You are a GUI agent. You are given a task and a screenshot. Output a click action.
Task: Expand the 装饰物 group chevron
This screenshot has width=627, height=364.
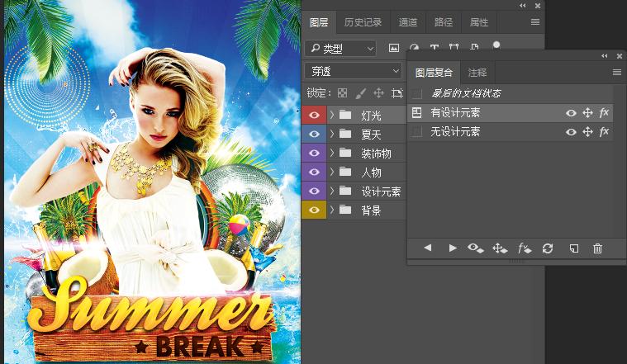click(332, 153)
